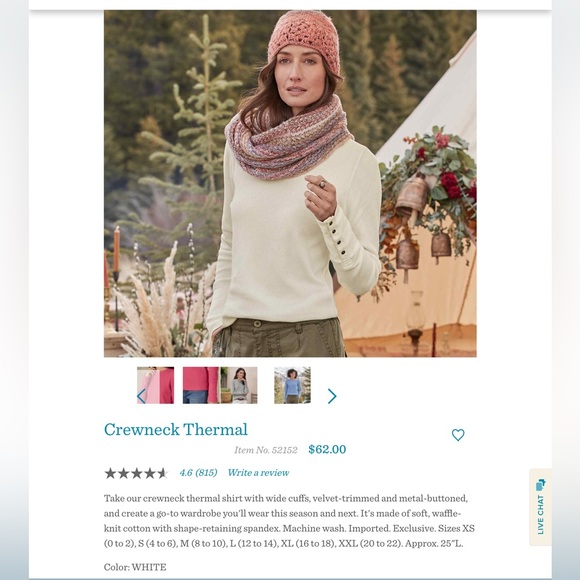Click the main product photo of the white thermal
The height and width of the screenshot is (580, 580).
click(290, 183)
